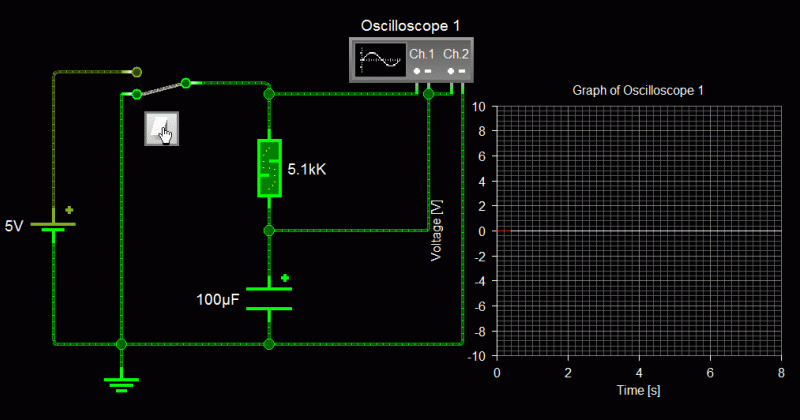Click the red trace start on graph
Viewport: 800px width, 420px height.
coord(504,231)
